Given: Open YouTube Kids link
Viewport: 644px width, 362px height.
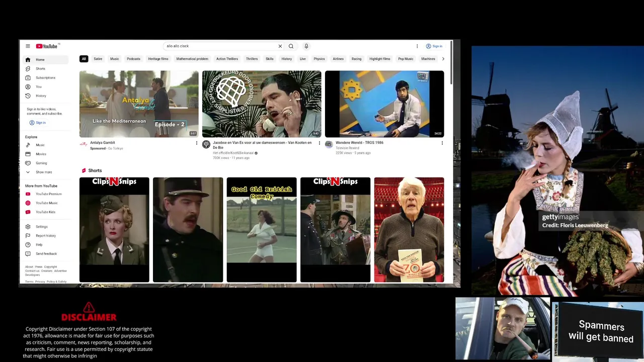Looking at the screenshot, I should 46,212.
